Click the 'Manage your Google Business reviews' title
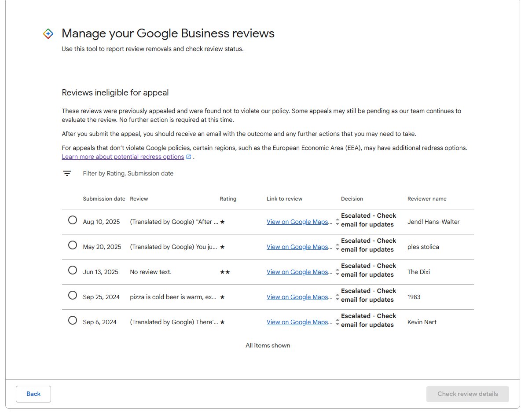Screen dimensions: 532x417 (x=168, y=33)
